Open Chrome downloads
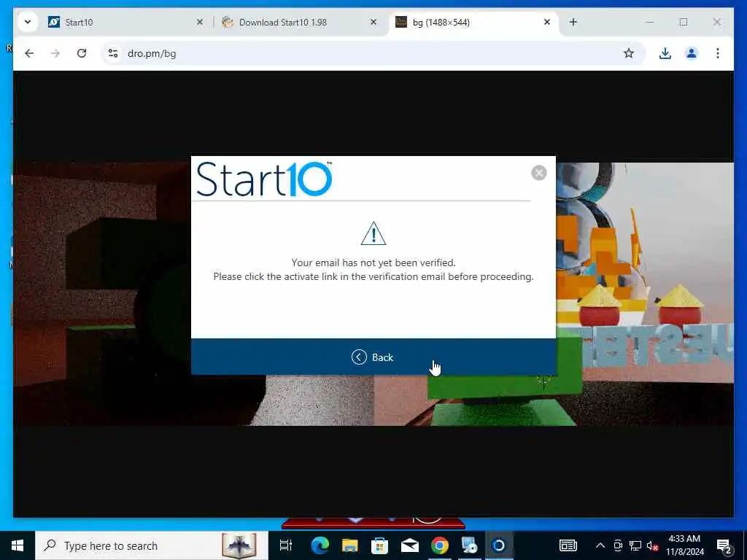This screenshot has height=560, width=747. 665,53
